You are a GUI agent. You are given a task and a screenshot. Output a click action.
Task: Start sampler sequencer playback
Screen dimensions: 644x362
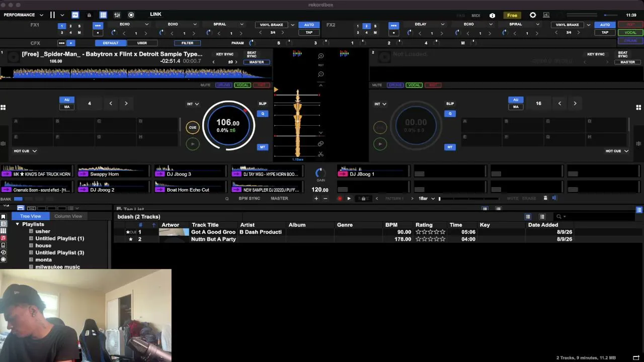click(349, 199)
